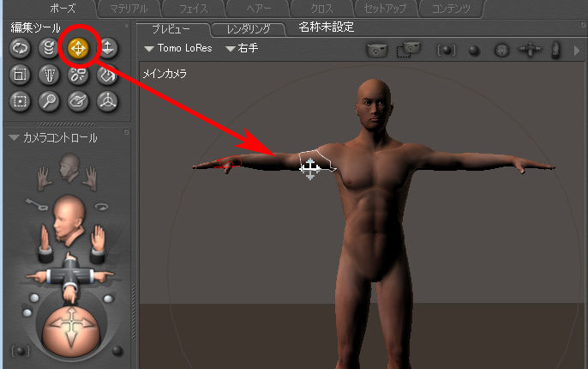Click the メインカメラ camera label
This screenshot has width=588, height=369.
click(165, 74)
